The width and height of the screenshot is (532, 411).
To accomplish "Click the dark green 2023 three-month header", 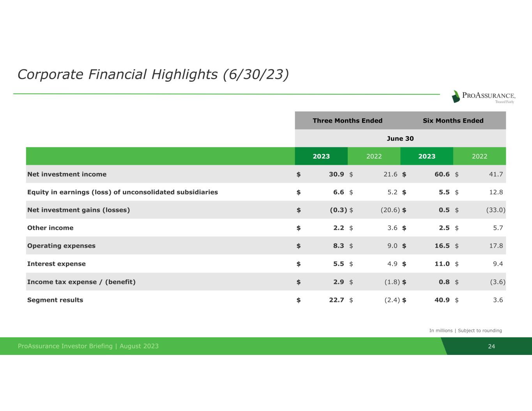I will point(321,156).
